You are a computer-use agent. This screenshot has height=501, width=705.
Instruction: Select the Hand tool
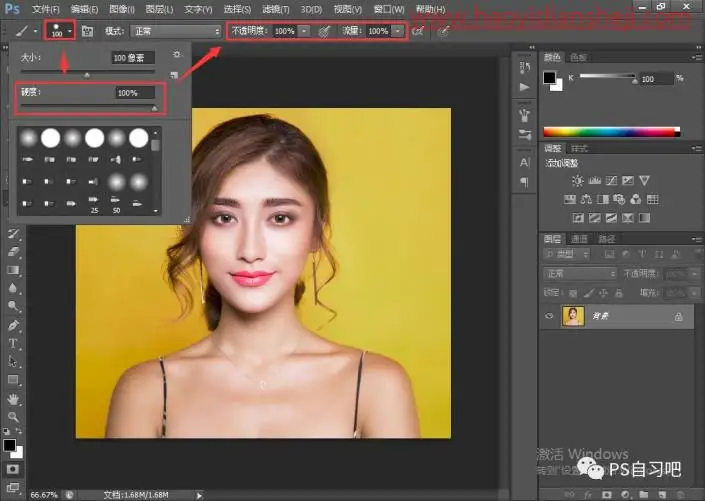(13, 399)
